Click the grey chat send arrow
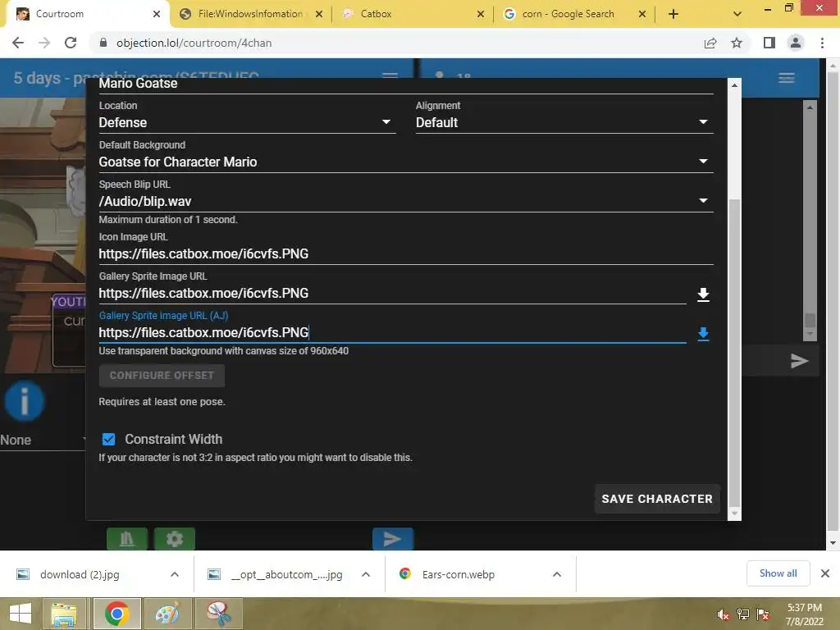This screenshot has width=840, height=630. (799, 361)
